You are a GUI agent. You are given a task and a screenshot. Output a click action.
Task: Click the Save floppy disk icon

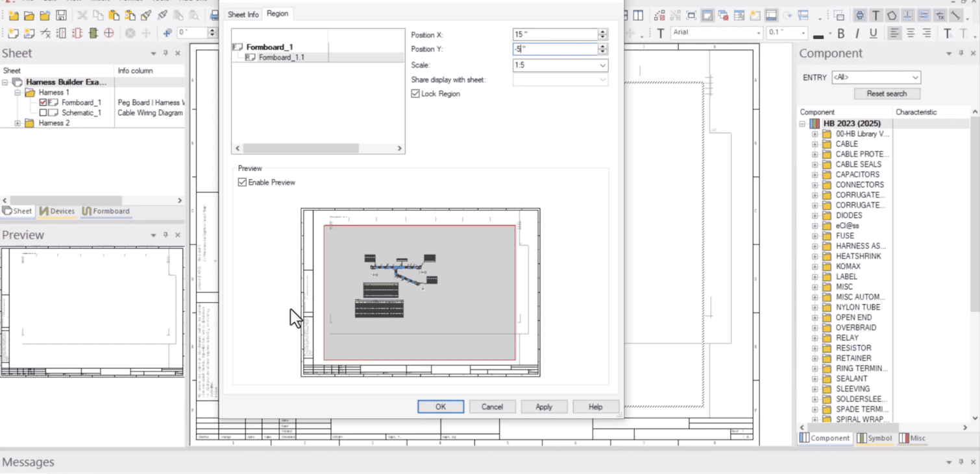(61, 16)
